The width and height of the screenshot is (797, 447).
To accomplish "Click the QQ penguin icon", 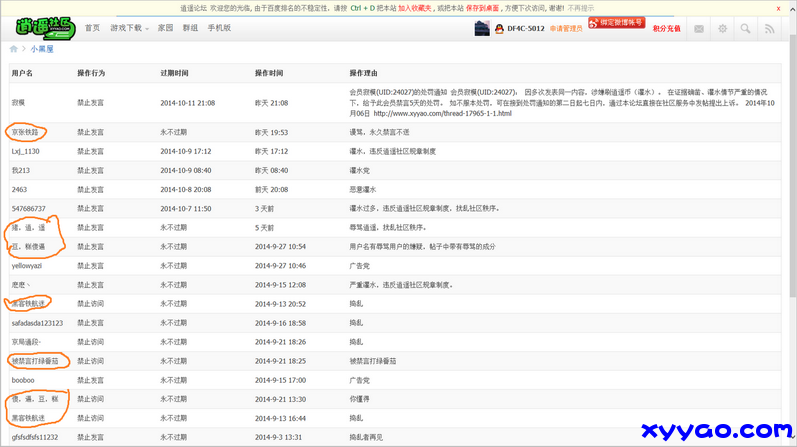I will (499, 28).
